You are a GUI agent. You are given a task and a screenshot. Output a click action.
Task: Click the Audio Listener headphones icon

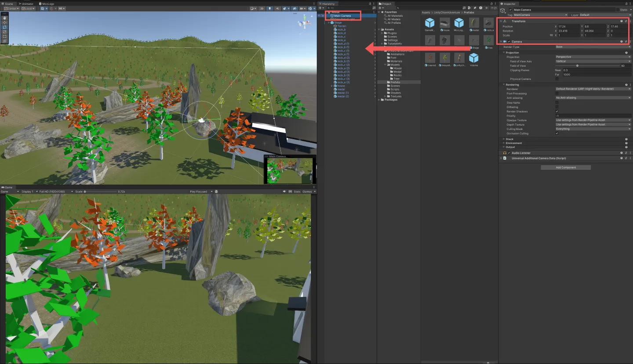505,153
